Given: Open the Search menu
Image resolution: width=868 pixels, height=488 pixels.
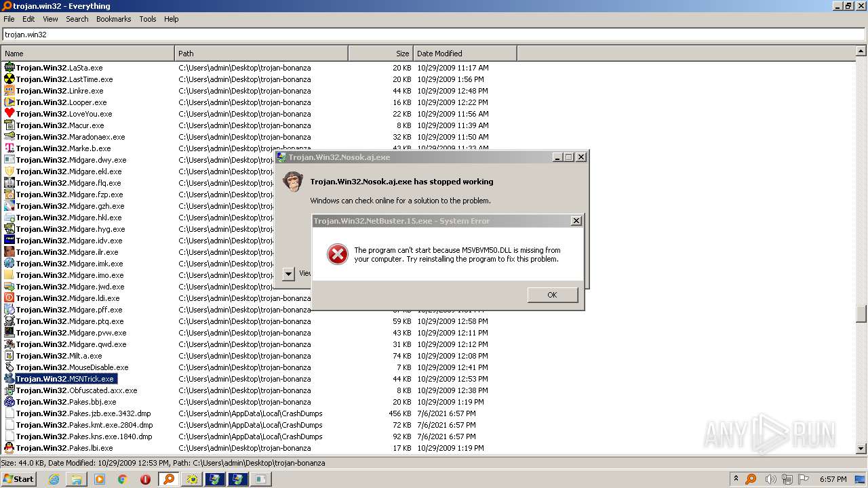Looking at the screenshot, I should pyautogui.click(x=77, y=19).
